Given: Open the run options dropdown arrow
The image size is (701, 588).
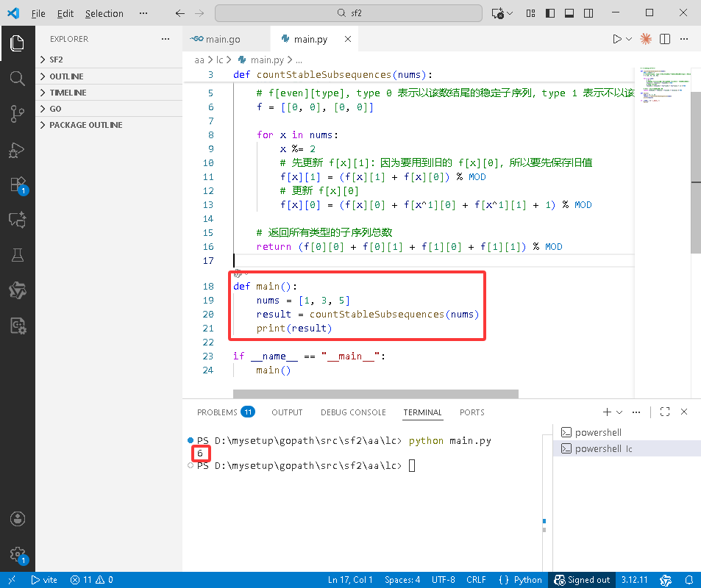Looking at the screenshot, I should (629, 39).
